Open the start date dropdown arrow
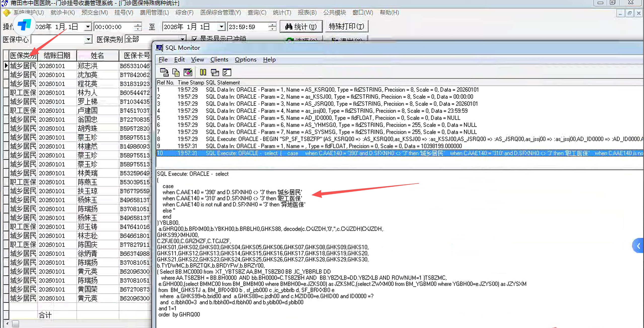Viewport: 644px width, 328px height. pyautogui.click(x=88, y=27)
